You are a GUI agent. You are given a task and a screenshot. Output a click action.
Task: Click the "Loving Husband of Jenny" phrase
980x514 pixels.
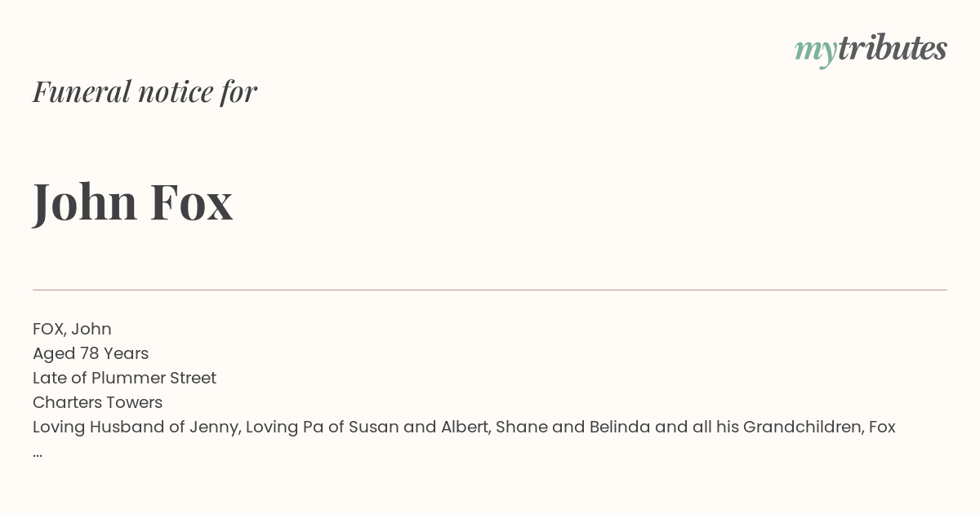coord(136,427)
